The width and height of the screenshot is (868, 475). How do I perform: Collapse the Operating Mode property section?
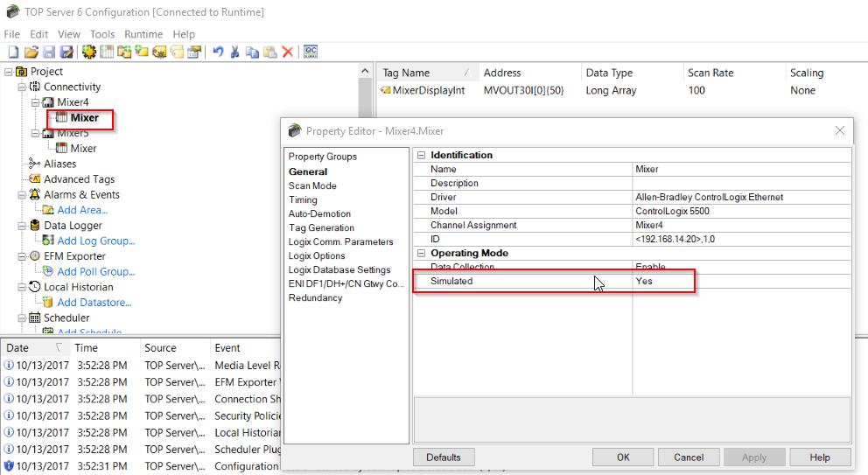(x=421, y=254)
